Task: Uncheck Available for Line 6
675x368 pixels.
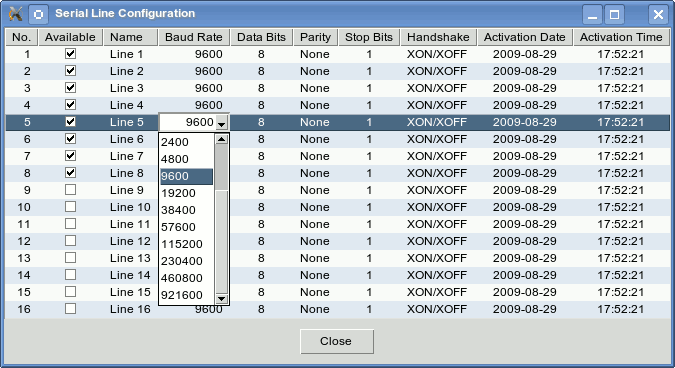Action: (x=70, y=139)
